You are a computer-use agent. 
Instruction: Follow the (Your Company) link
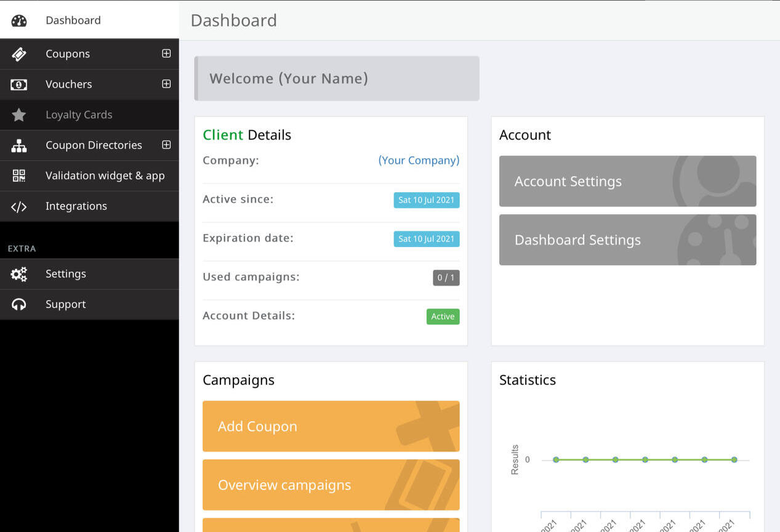[x=419, y=160]
